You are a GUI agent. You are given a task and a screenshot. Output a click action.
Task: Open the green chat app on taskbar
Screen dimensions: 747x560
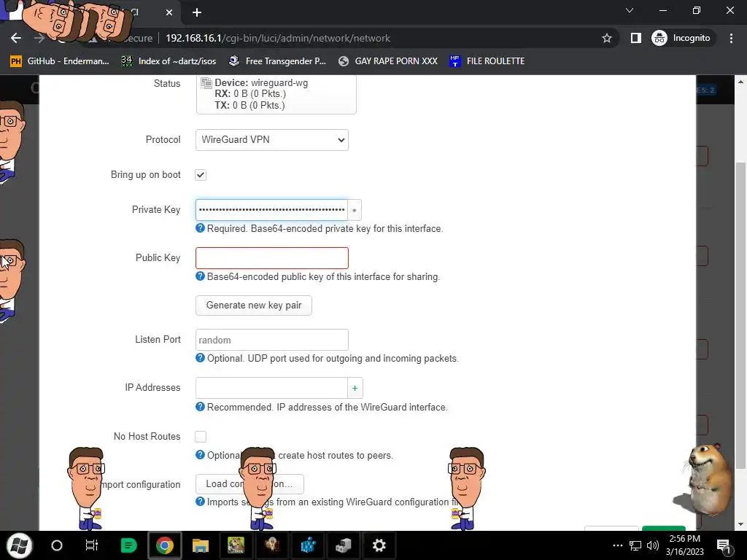point(128,545)
